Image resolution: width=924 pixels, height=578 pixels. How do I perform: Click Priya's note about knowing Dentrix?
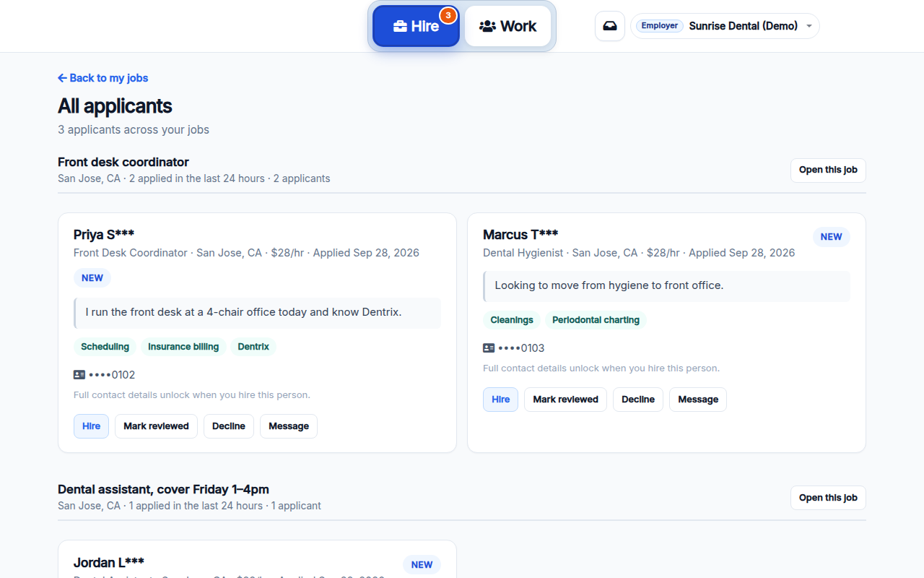pyautogui.click(x=257, y=313)
